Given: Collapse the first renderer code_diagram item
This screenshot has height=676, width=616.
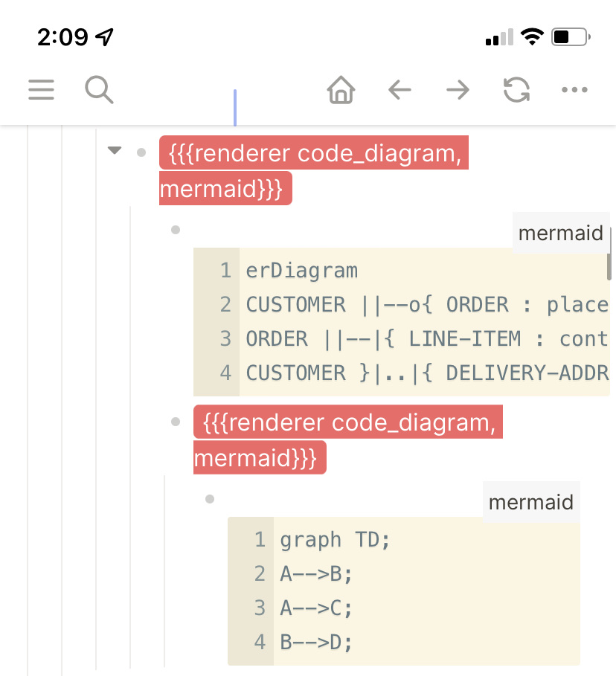Looking at the screenshot, I should point(115,149).
